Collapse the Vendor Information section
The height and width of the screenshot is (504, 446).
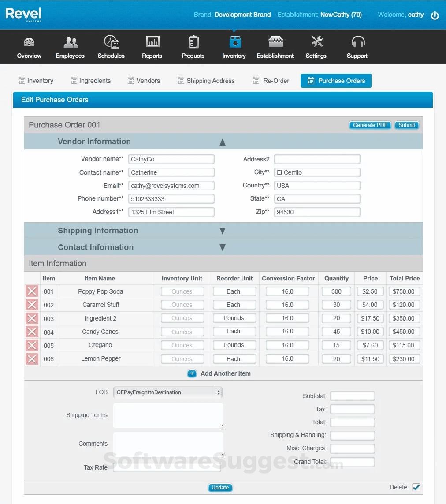coord(223,142)
